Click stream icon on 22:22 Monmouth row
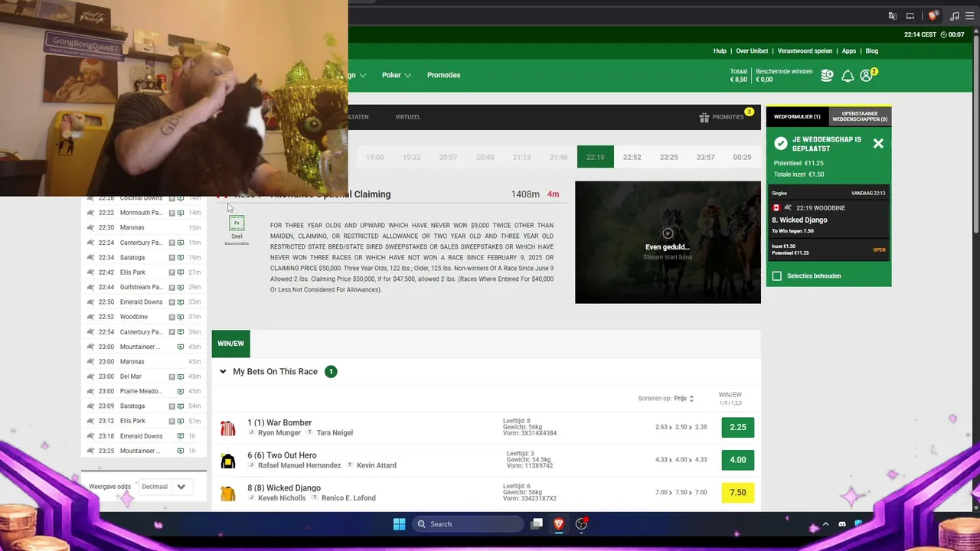This screenshot has width=980, height=551. (181, 213)
